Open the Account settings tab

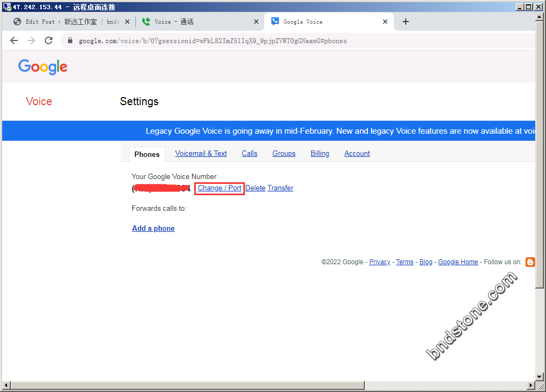357,154
